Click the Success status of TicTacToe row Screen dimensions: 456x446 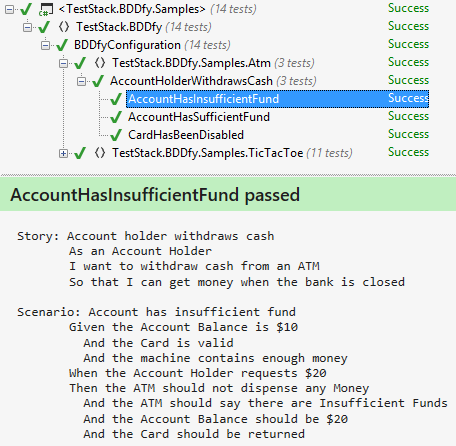pyautogui.click(x=408, y=152)
